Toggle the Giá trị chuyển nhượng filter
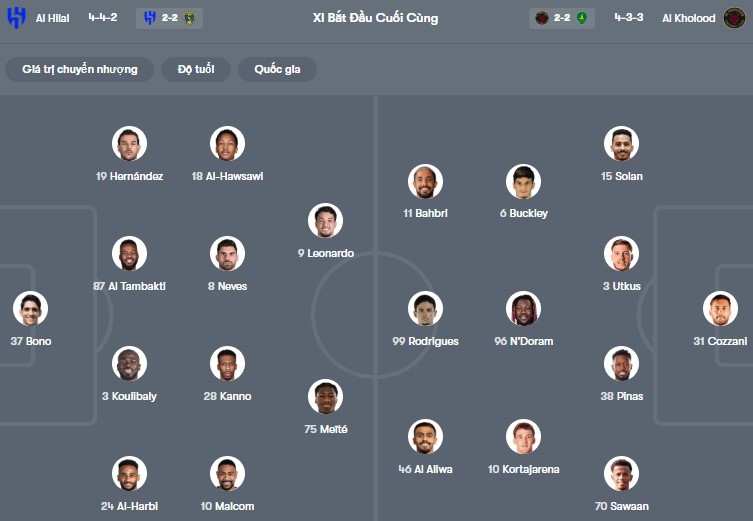 [80, 69]
